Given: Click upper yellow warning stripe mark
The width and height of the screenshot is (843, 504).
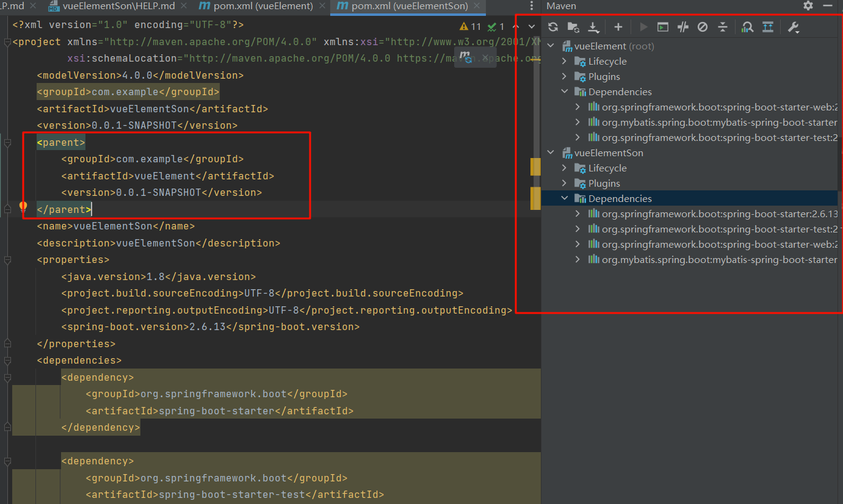Looking at the screenshot, I should pos(536,166).
